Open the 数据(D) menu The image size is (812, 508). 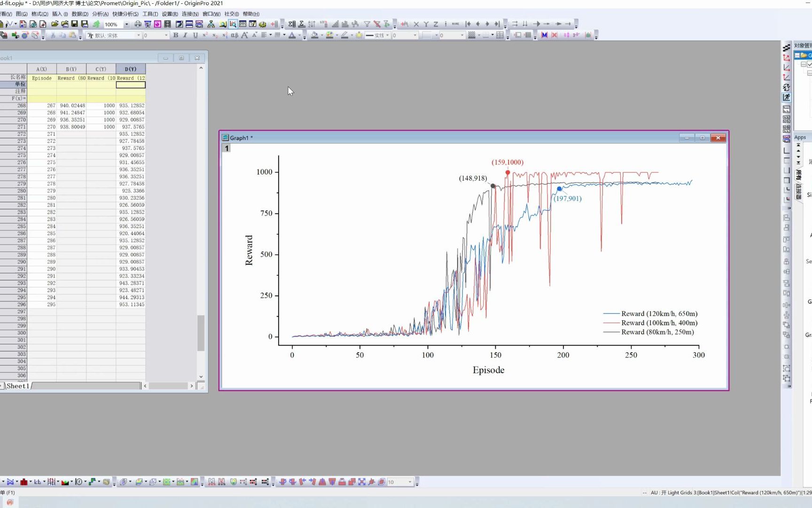80,14
